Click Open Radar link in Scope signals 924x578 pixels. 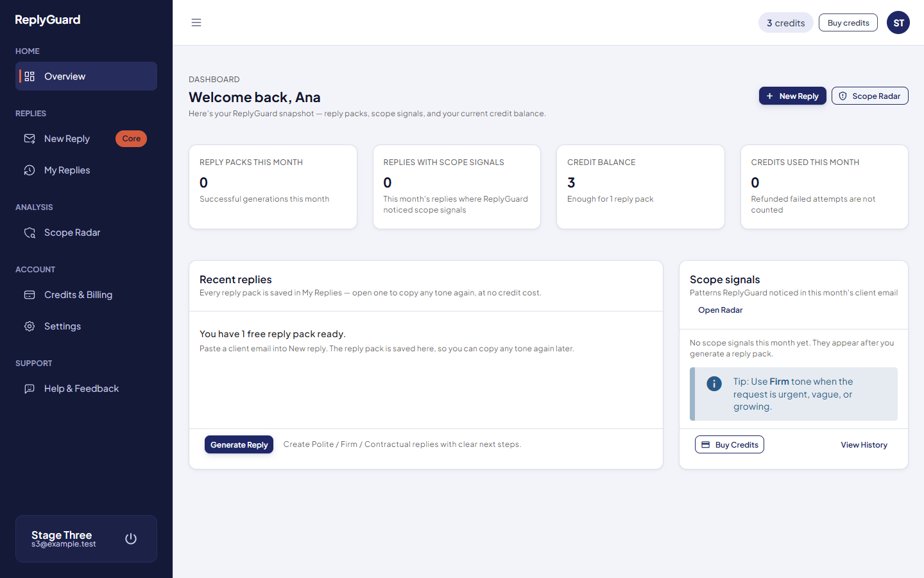pos(720,310)
